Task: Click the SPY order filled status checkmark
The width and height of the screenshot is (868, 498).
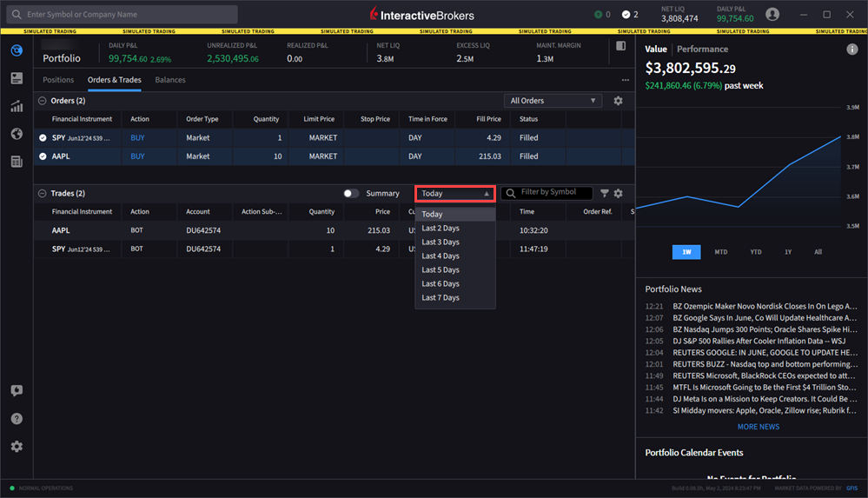Action: [x=43, y=138]
